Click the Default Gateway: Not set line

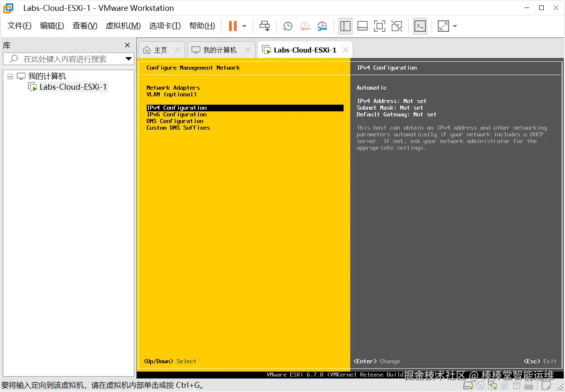coord(396,114)
